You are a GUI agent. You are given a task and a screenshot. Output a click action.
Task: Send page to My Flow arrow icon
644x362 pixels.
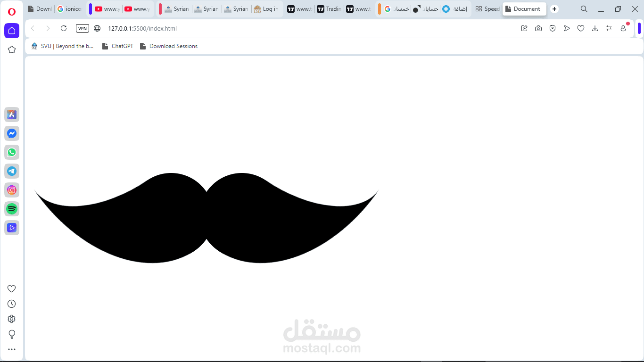pyautogui.click(x=567, y=28)
